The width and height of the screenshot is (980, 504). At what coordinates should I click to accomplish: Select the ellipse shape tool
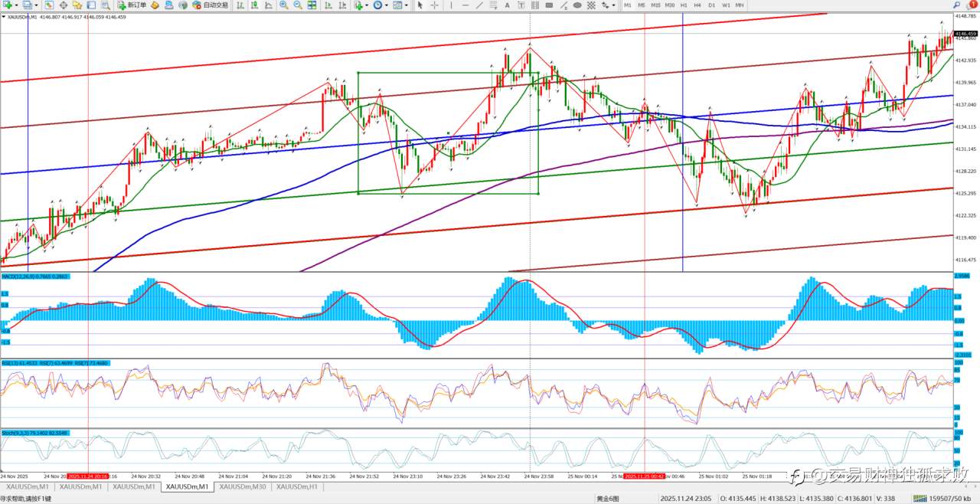[577, 5]
